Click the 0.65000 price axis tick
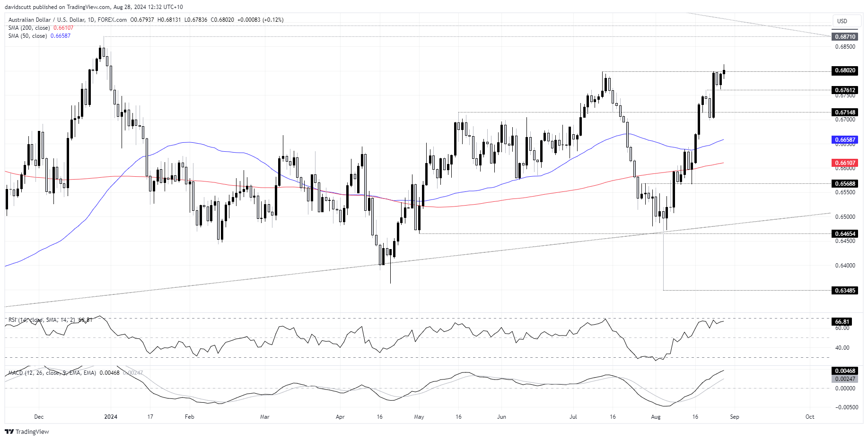Viewport: 868px width, 440px height. pyautogui.click(x=845, y=217)
